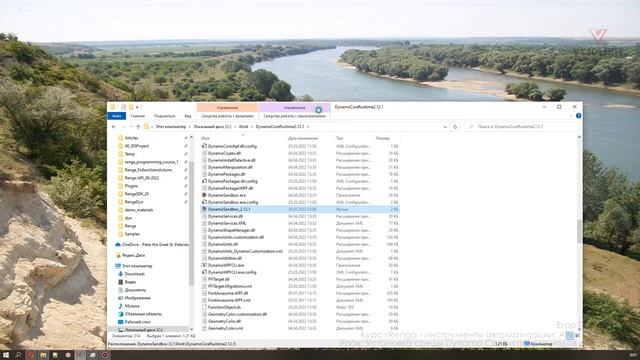Navigate to Этот компьютер in breadcrumb
The height and width of the screenshot is (360, 640).
pos(171,127)
